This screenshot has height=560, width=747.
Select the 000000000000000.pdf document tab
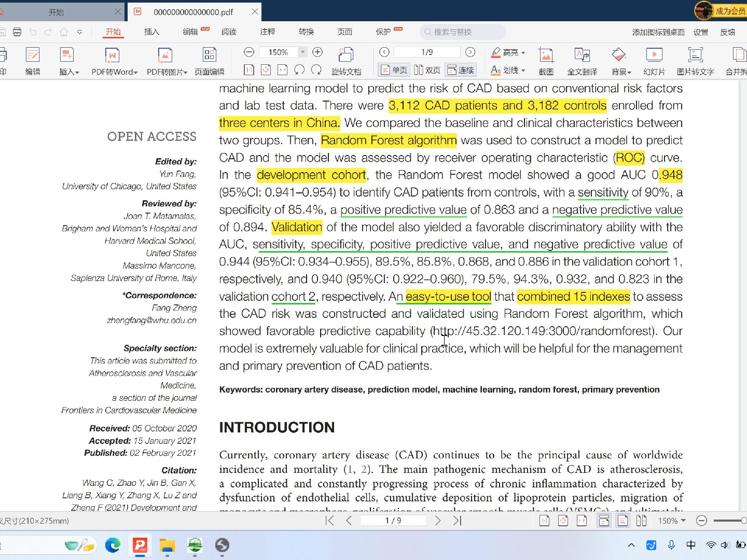(x=193, y=11)
